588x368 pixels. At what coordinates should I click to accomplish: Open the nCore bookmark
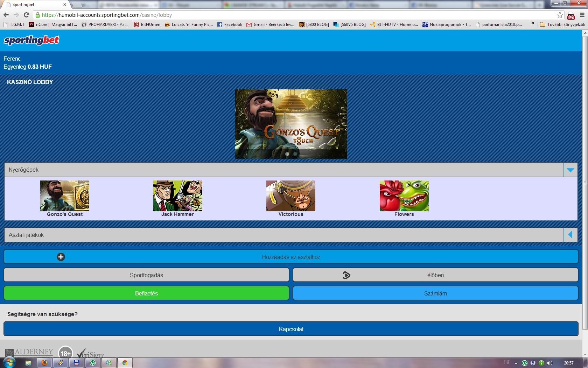(53, 25)
